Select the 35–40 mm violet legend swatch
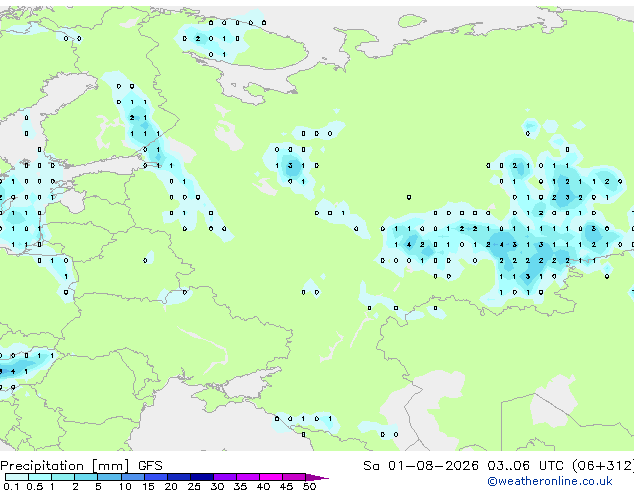 click(x=248, y=477)
